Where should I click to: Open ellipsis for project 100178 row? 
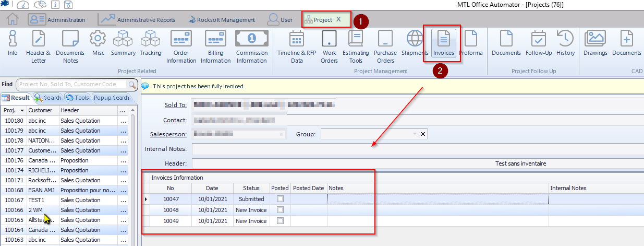[123, 140]
